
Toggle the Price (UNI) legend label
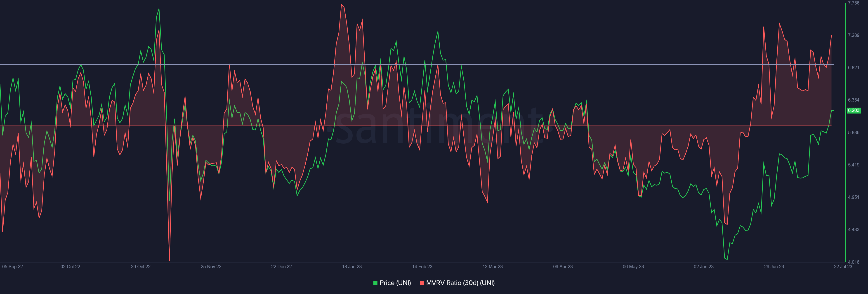click(x=395, y=283)
